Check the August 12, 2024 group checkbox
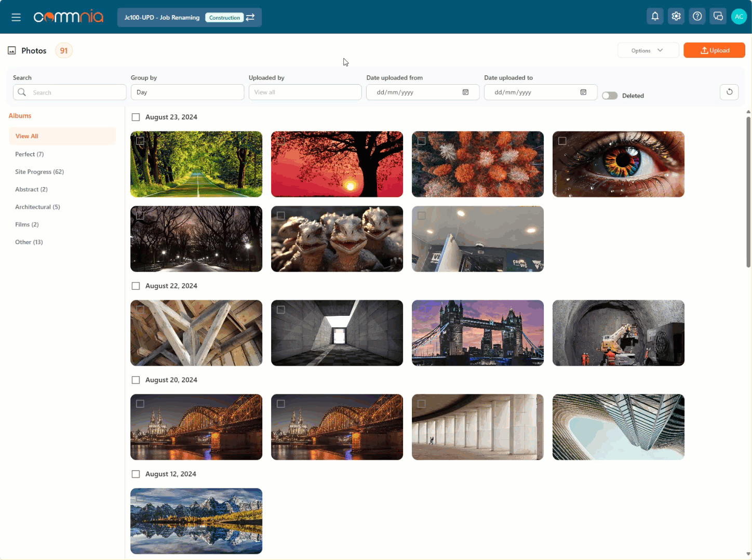This screenshot has width=752, height=560. point(136,474)
